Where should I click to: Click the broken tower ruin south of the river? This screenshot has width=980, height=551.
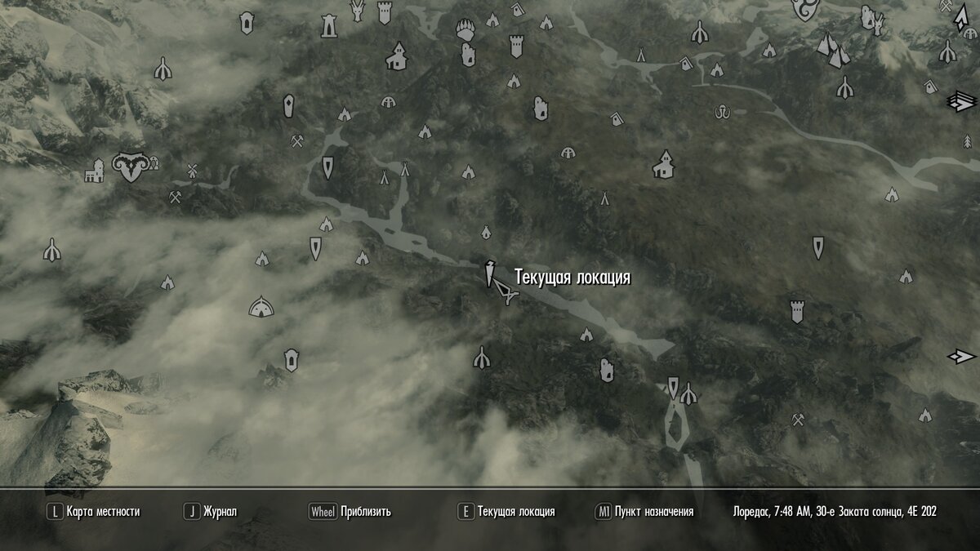click(606, 371)
